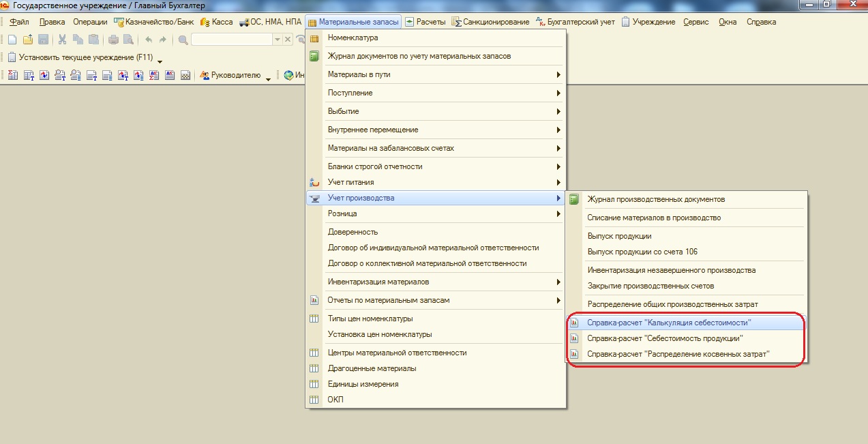
Task: Click the New document toolbar icon
Action: [x=12, y=40]
